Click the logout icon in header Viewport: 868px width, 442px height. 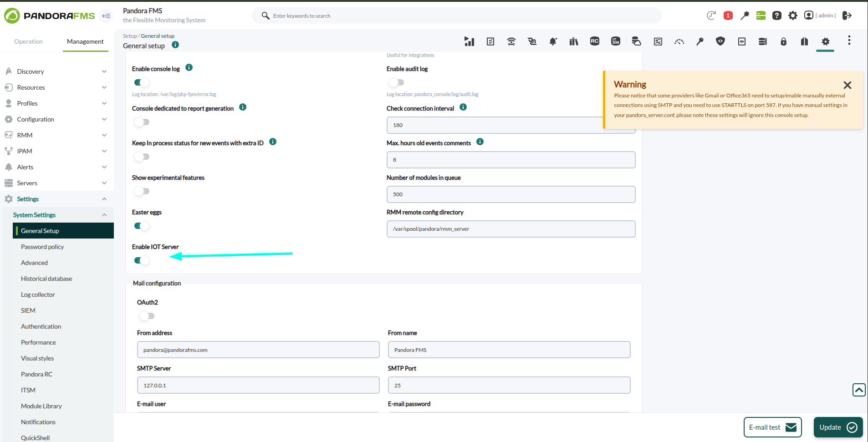point(847,15)
